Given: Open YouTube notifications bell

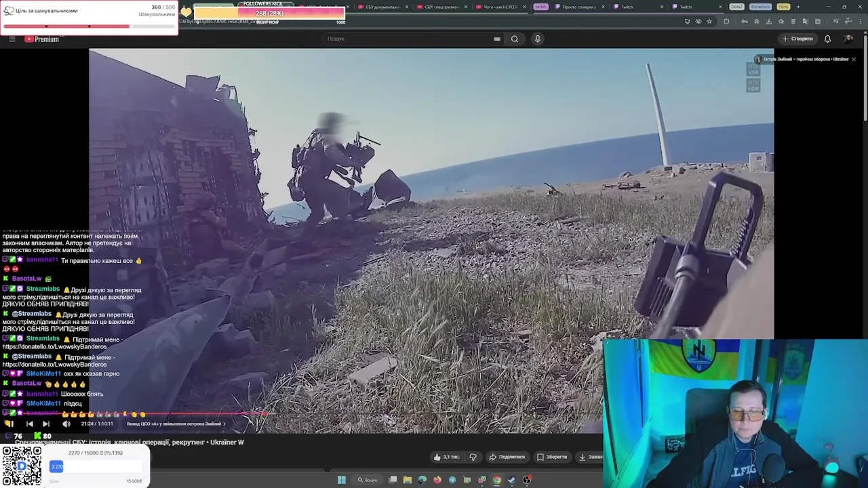Looking at the screenshot, I should pyautogui.click(x=827, y=39).
